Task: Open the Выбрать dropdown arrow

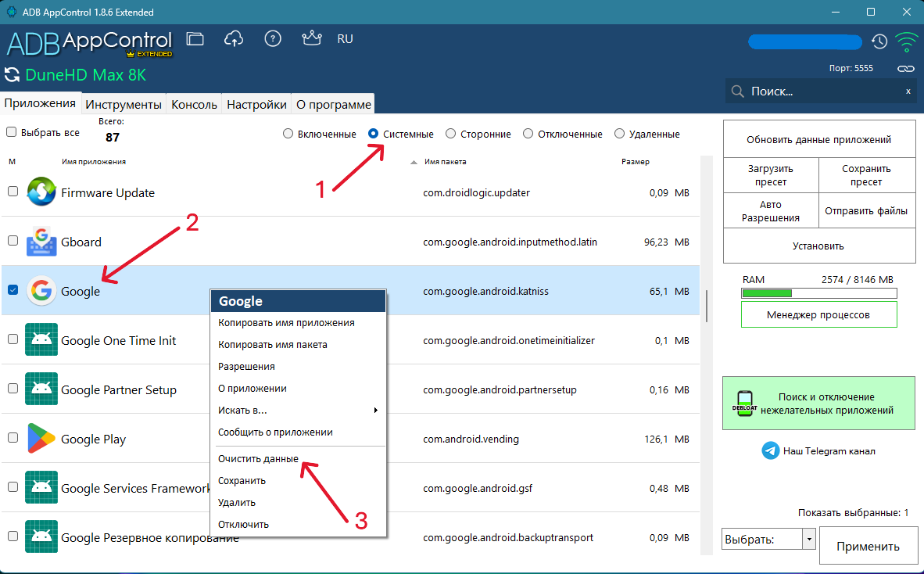Action: 809,540
